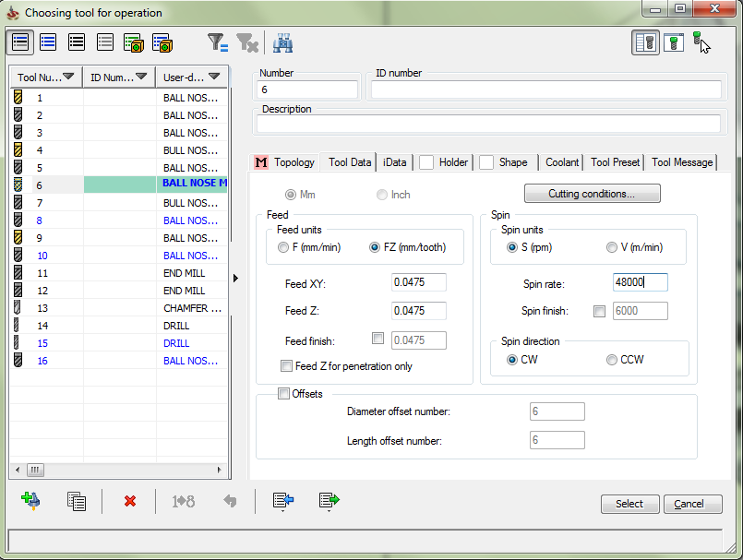Click the gray undo arrow icon

pos(230,501)
